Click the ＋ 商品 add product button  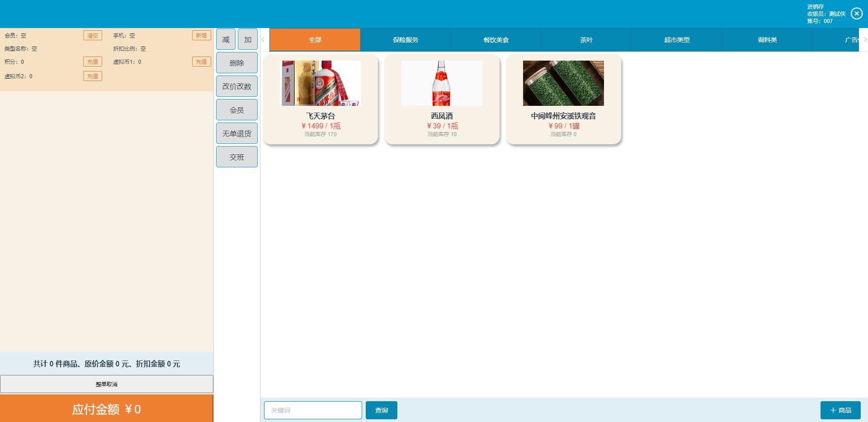click(840, 410)
